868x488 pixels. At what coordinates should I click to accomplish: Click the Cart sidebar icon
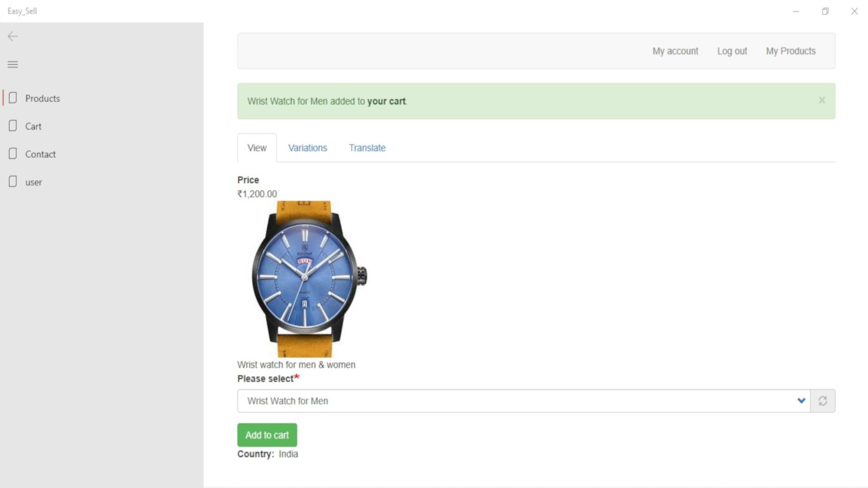coord(13,126)
